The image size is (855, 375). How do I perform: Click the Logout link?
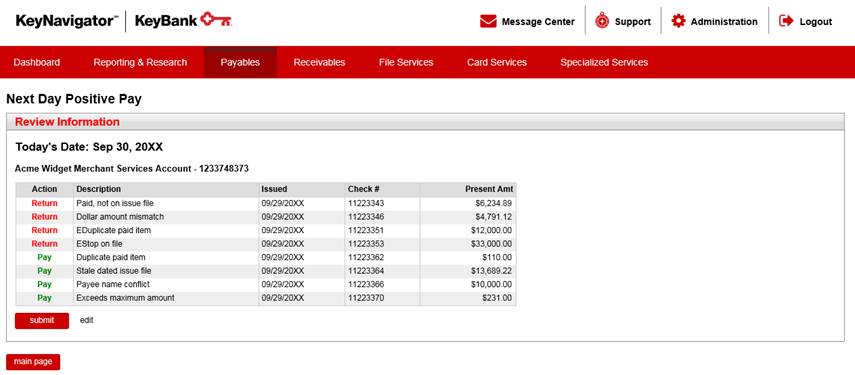[816, 22]
